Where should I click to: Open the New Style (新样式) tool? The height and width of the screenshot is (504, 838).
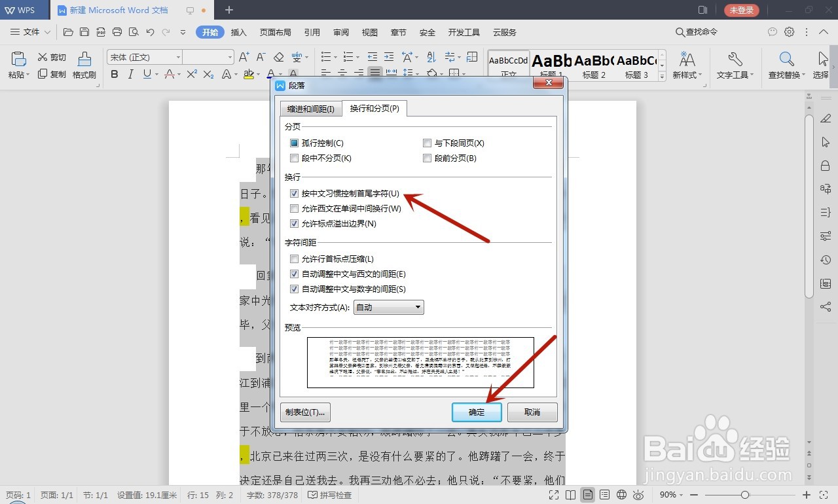click(x=687, y=65)
